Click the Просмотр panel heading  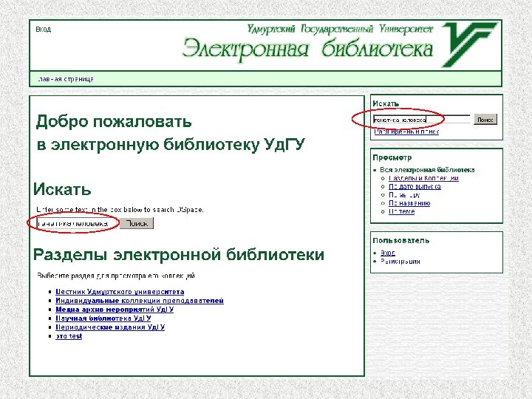coord(392,158)
